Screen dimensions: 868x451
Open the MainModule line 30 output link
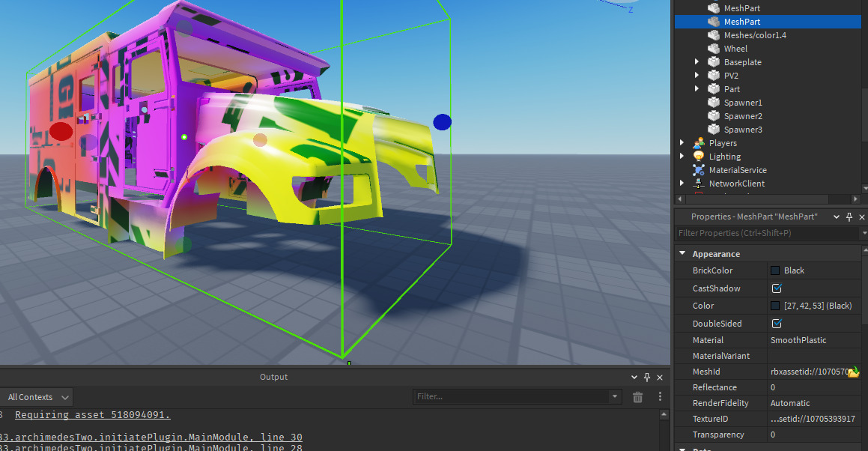tap(151, 438)
